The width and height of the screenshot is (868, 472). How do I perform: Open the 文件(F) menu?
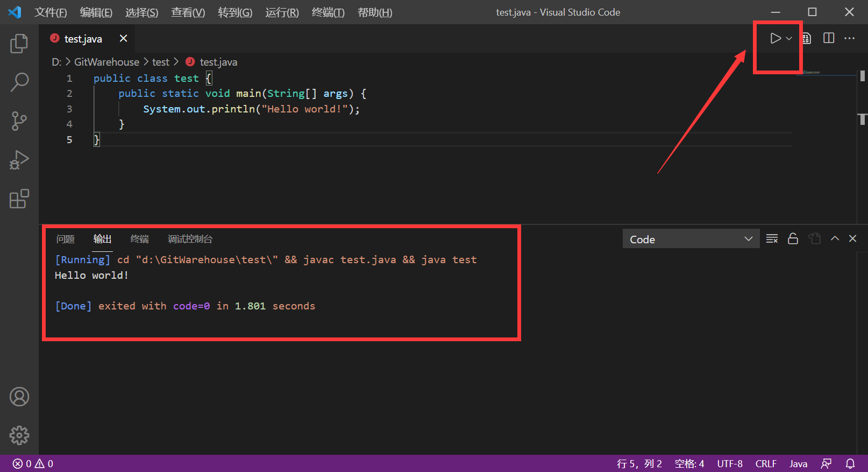pos(51,12)
